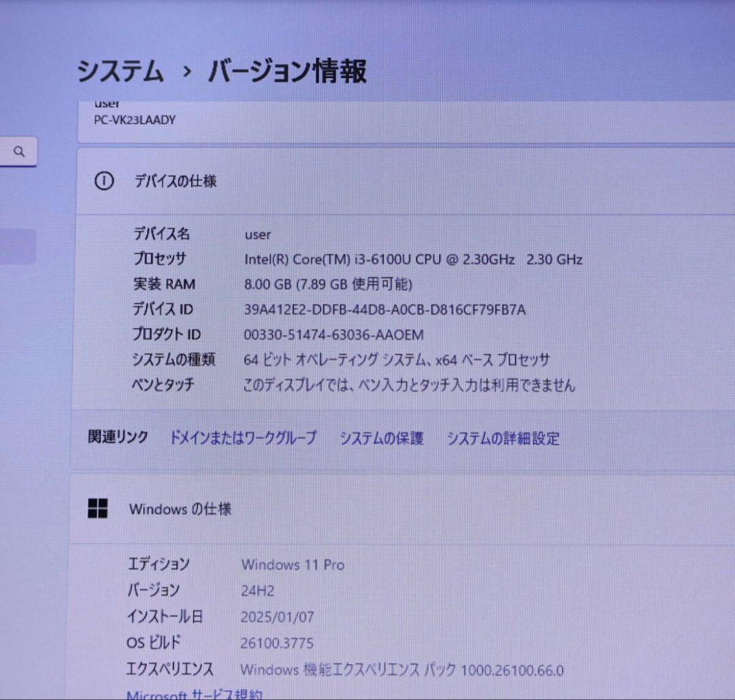735x700 pixels.
Task: Click the info icon beside デバイスの仕様
Action: pyautogui.click(x=103, y=182)
